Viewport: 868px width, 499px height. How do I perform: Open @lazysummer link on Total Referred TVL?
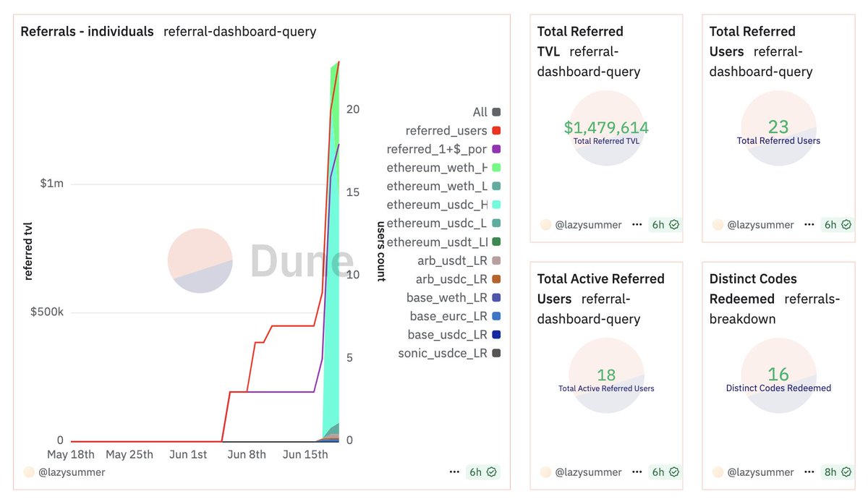[588, 225]
